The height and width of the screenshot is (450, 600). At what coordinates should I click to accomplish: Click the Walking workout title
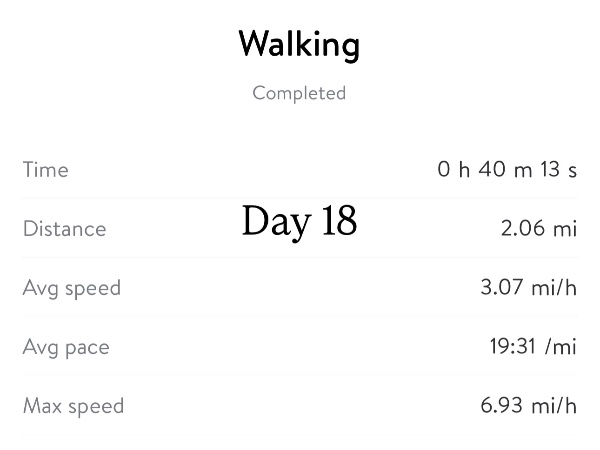coord(299,45)
